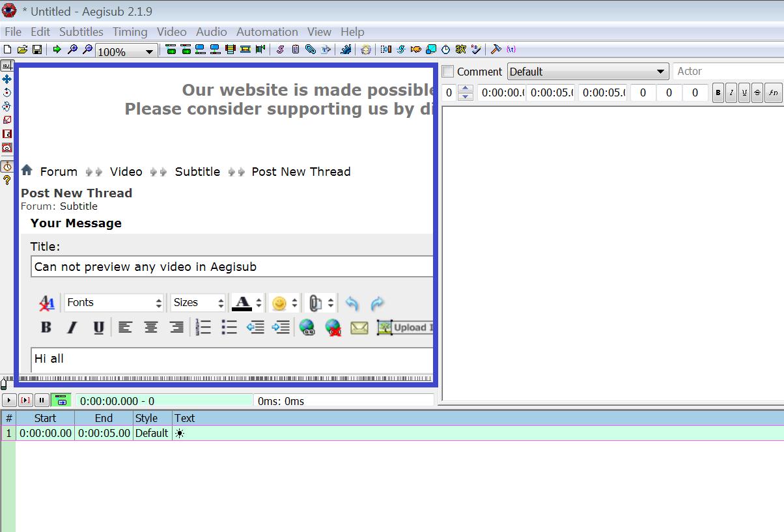This screenshot has width=784, height=532.
Task: Cycle tag hiding mode icon
Action: pyautogui.click(x=511, y=49)
